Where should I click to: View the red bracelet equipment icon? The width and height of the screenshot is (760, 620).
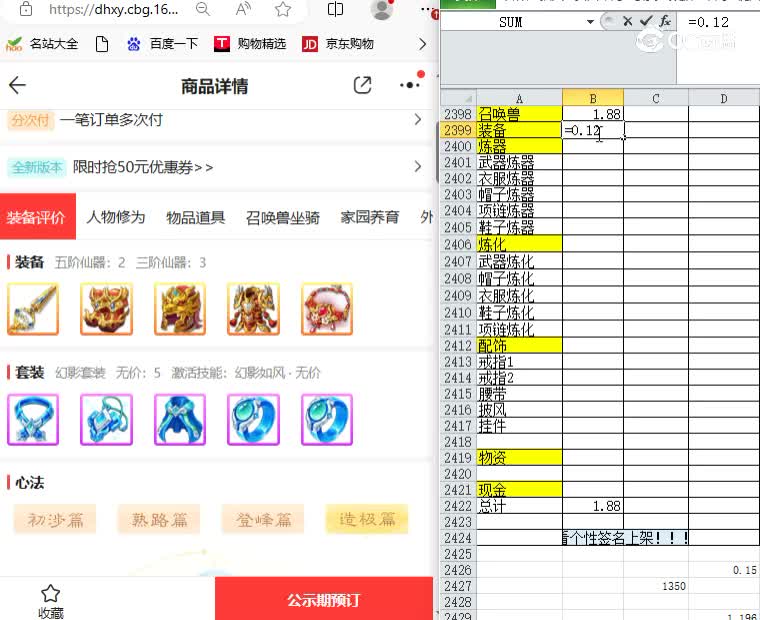point(327,309)
